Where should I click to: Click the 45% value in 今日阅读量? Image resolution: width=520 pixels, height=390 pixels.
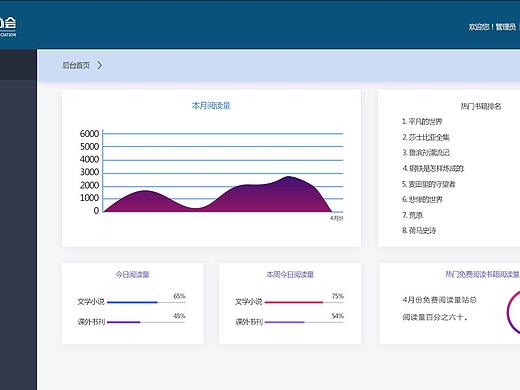point(179,316)
